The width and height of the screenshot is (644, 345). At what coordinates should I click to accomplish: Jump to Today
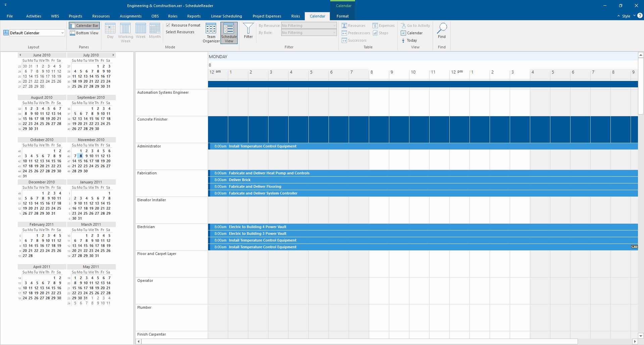[409, 40]
